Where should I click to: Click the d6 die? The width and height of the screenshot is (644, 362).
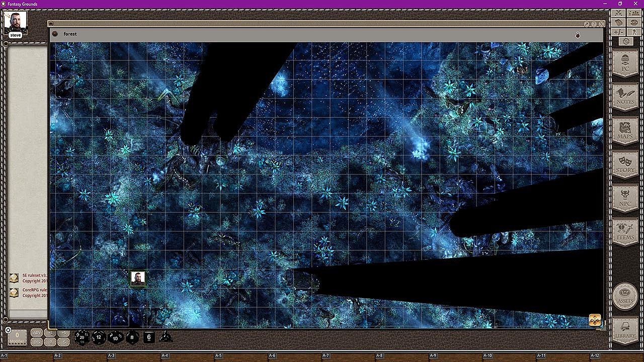[149, 337]
